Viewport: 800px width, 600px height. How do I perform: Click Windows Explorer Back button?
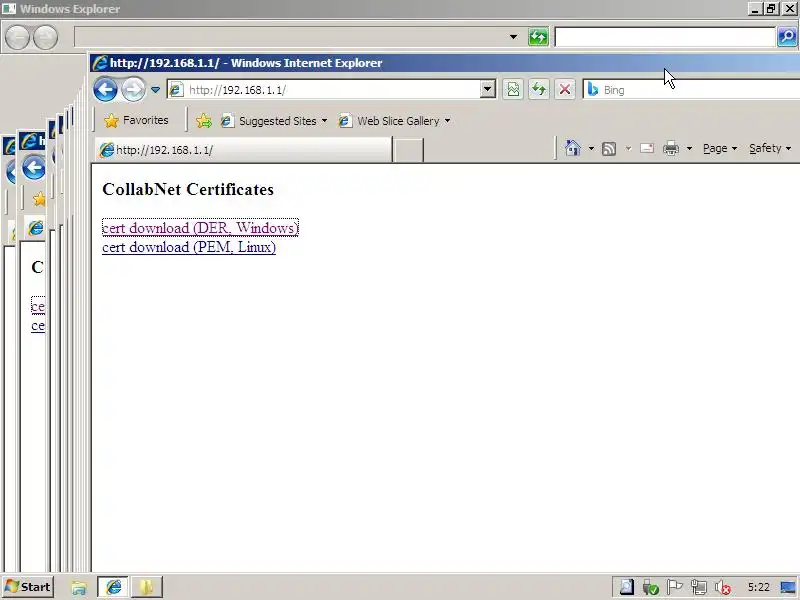(17, 37)
